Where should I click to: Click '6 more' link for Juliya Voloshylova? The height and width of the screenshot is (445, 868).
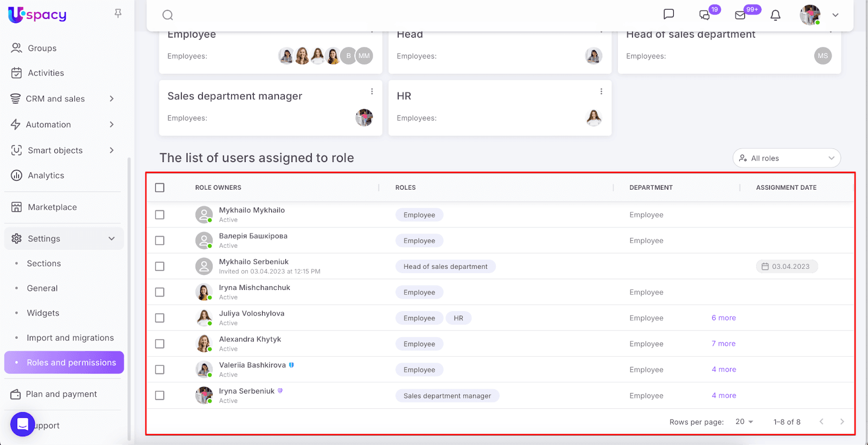tap(724, 318)
